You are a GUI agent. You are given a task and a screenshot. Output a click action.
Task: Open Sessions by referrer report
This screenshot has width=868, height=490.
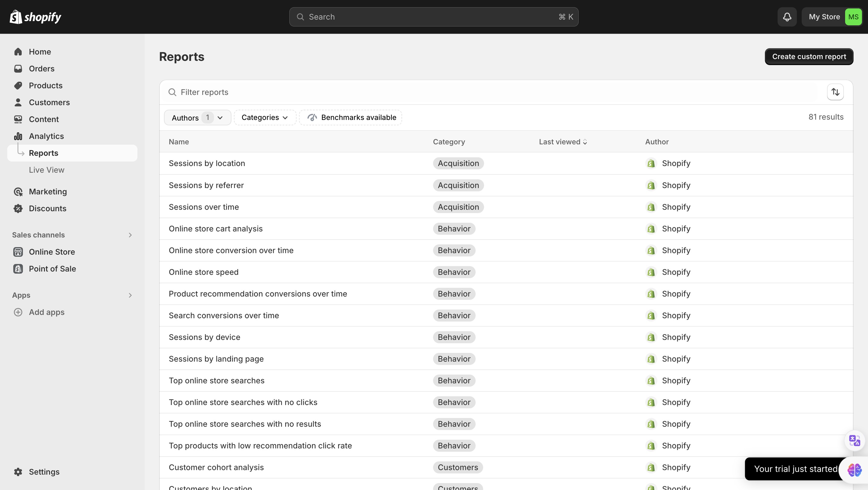pos(206,185)
